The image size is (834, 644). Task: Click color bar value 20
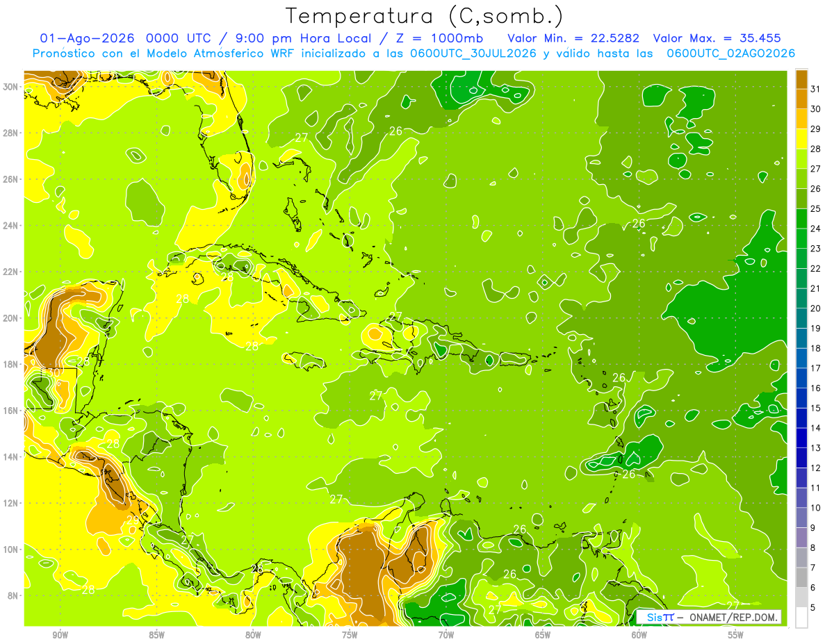(816, 308)
